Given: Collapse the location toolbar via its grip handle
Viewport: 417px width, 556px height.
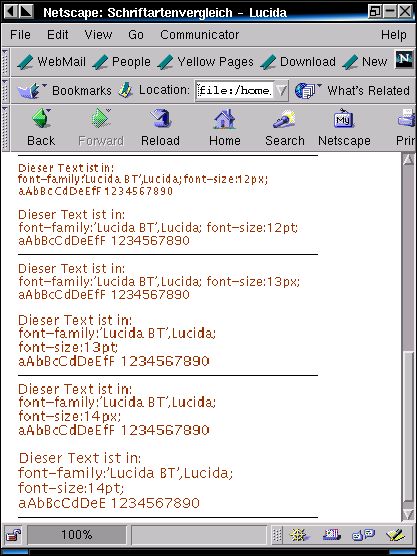Looking at the screenshot, I should click(x=5, y=91).
